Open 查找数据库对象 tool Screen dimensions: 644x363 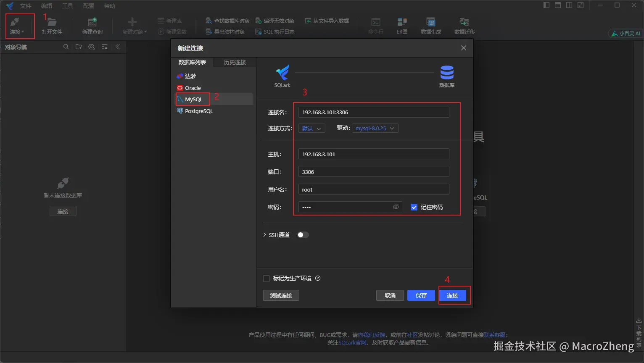(x=227, y=21)
